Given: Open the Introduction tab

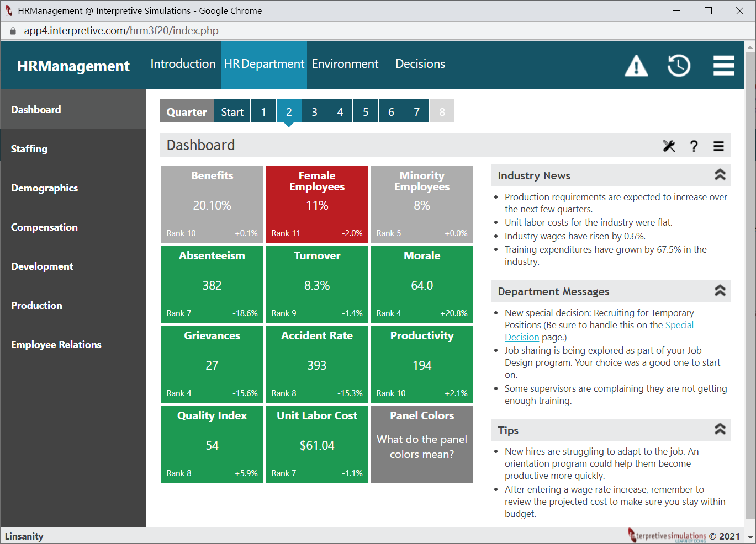Looking at the screenshot, I should (183, 64).
